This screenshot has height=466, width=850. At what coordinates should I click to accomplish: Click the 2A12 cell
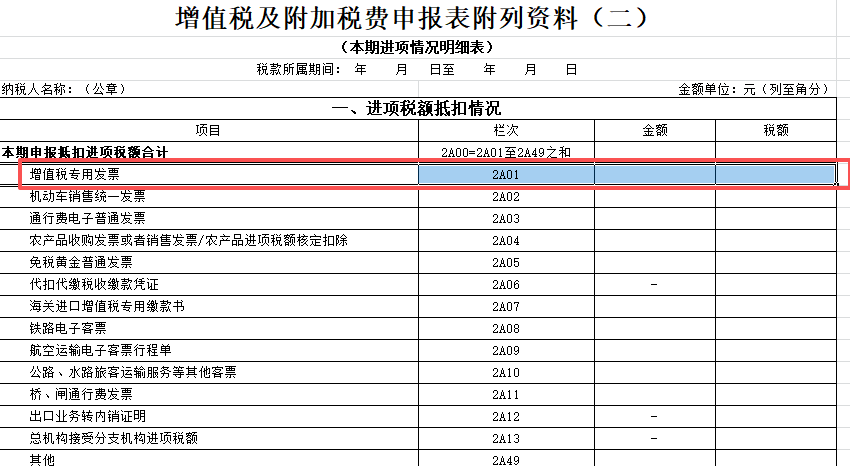[506, 417]
